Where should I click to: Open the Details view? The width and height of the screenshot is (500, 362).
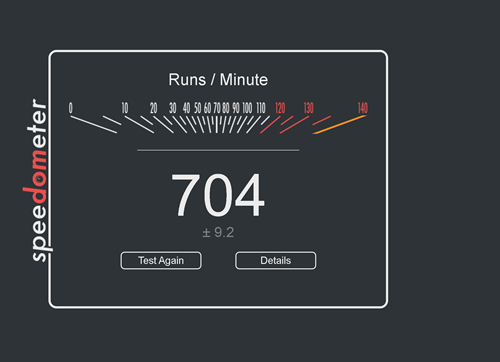(x=276, y=260)
